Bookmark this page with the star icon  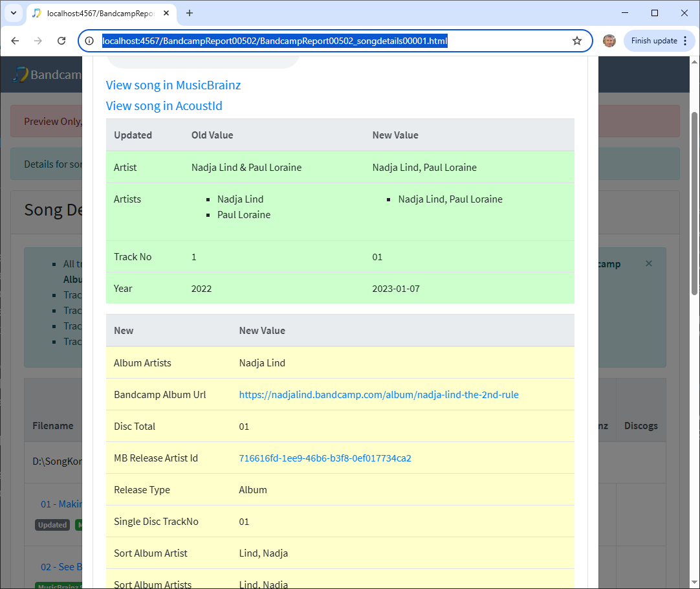[576, 41]
